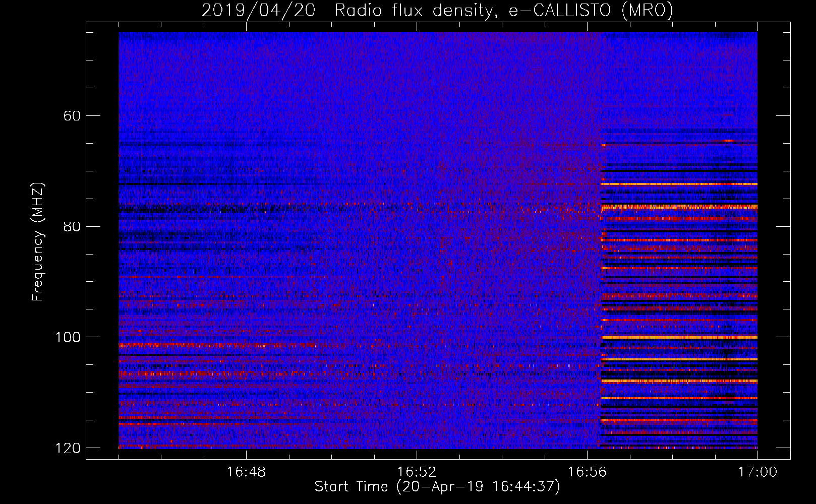Click the 17:00 time tick label

click(757, 472)
